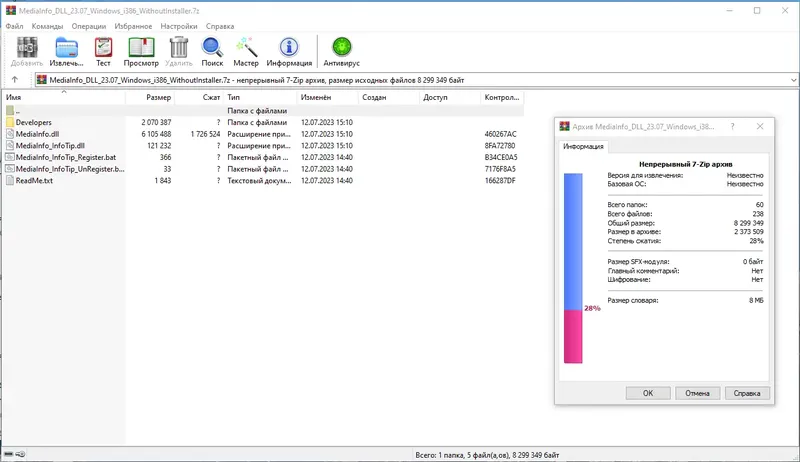Sort by the Тип column header
800x462 pixels.
click(x=260, y=97)
